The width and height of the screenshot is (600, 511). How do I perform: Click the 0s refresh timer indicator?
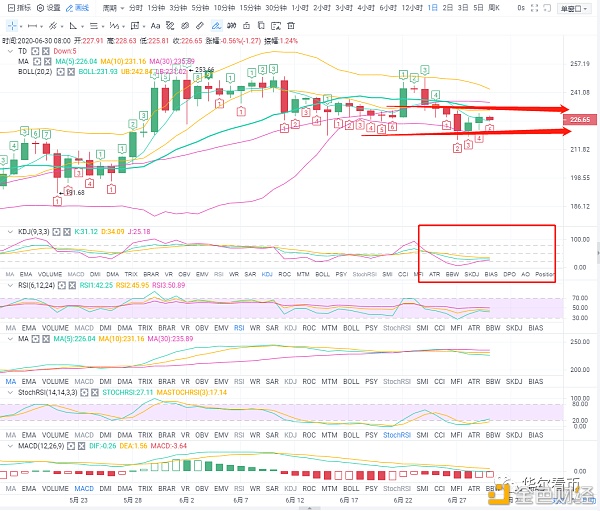521,8
